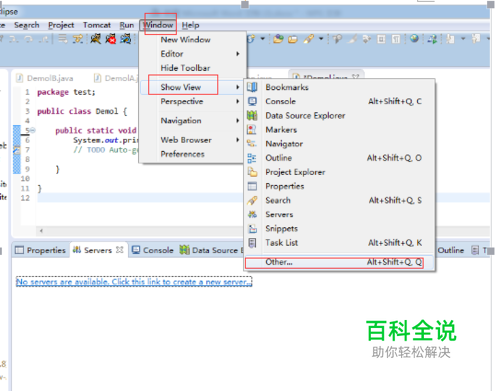Select the Outline tab in bottom panel
The width and height of the screenshot is (500, 391).
click(x=450, y=250)
